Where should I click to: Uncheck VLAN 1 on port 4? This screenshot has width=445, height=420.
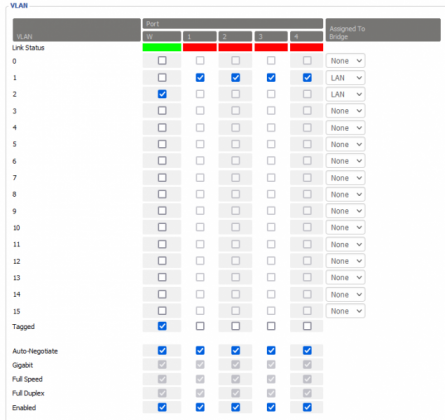point(307,78)
